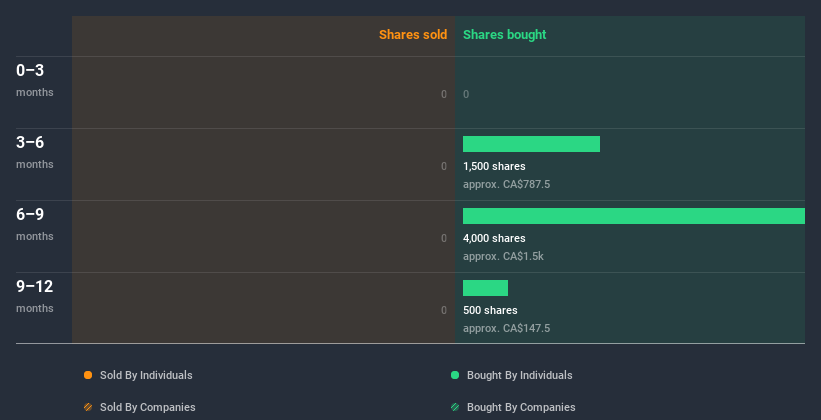Select the green 6–9 months bought bar
Viewport: 821px width, 420px height.
(634, 216)
